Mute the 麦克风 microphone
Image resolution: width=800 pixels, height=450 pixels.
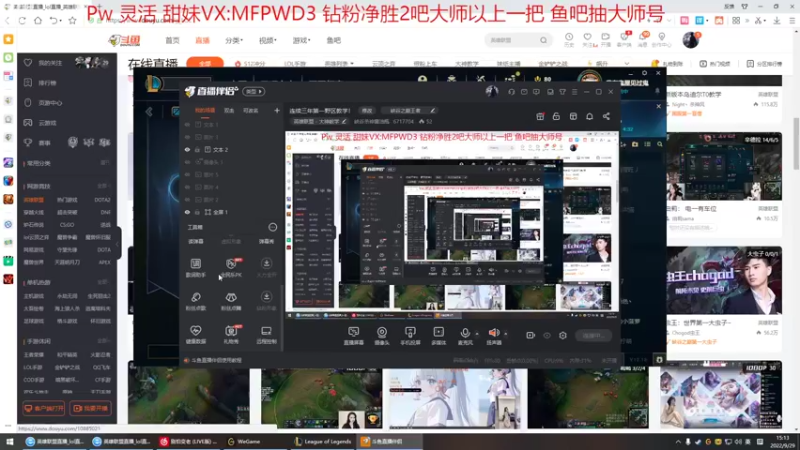tap(465, 336)
